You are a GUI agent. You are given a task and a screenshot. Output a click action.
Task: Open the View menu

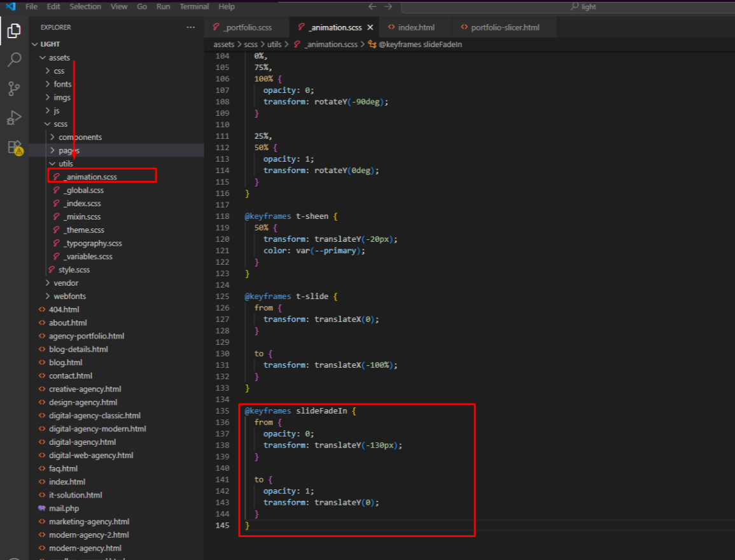coord(119,6)
